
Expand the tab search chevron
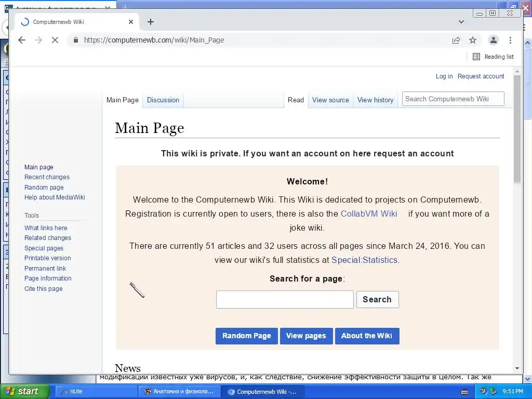click(x=461, y=22)
